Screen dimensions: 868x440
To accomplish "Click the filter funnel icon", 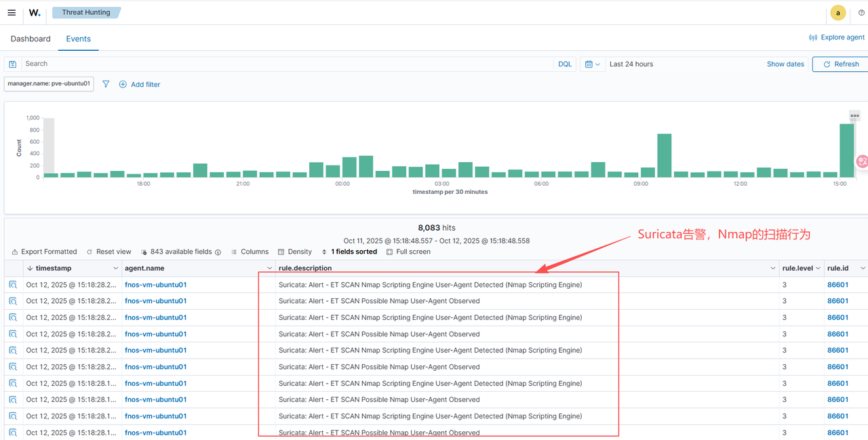I will coord(106,84).
